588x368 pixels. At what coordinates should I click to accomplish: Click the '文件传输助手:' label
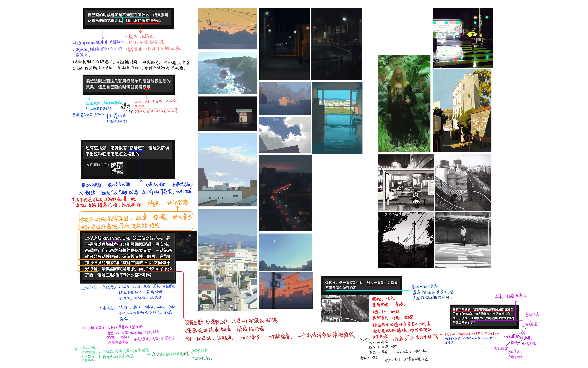click(98, 165)
